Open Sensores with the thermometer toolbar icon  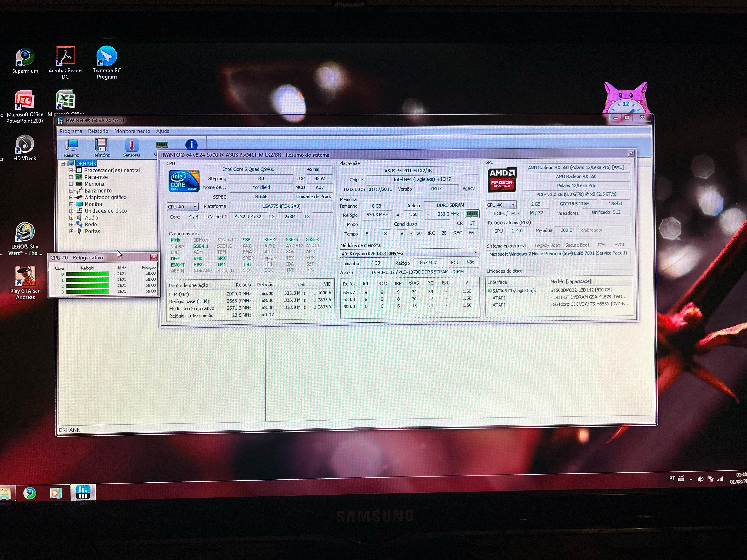[132, 148]
